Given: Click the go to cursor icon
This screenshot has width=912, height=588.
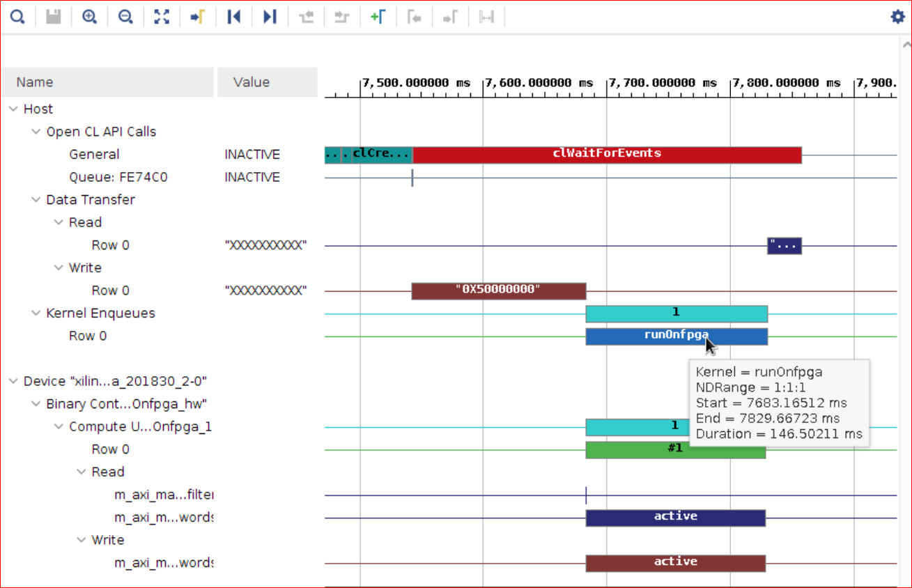Looking at the screenshot, I should 198,17.
